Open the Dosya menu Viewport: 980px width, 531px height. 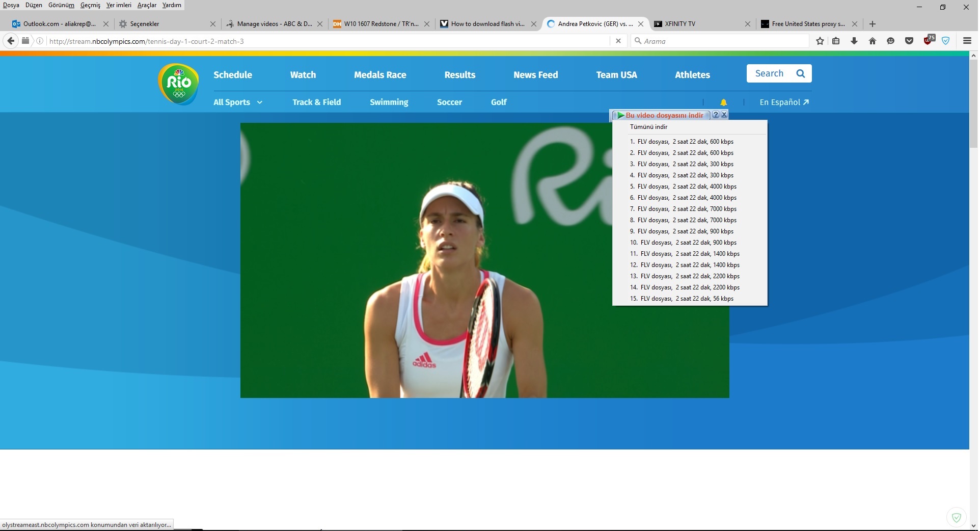(11, 5)
